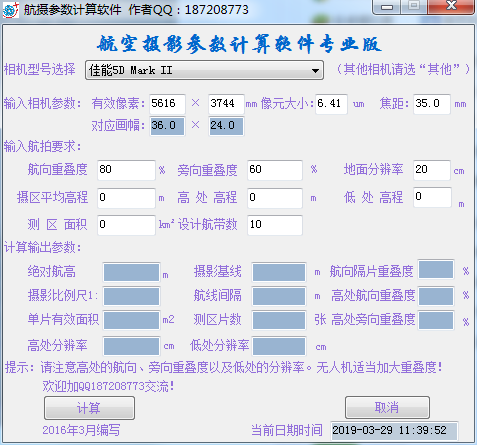This screenshot has height=445, width=477.
Task: Click the 取消 cancel button
Action: tap(387, 407)
